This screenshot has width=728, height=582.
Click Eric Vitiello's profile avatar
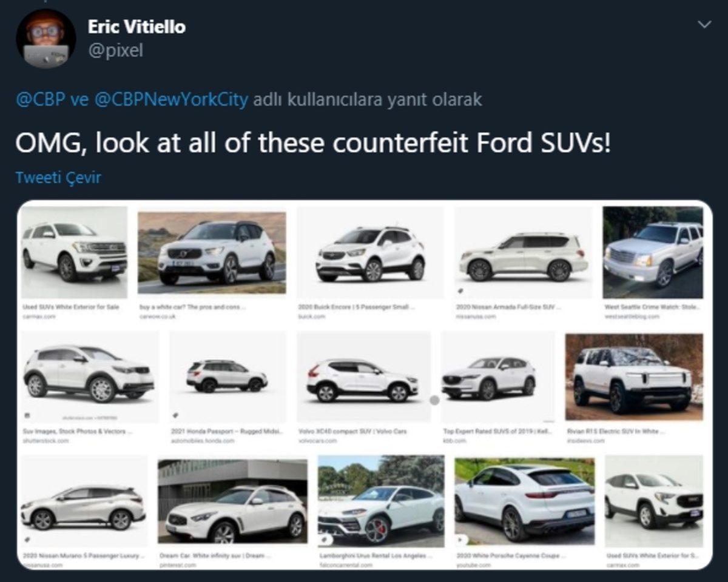pos(45,38)
